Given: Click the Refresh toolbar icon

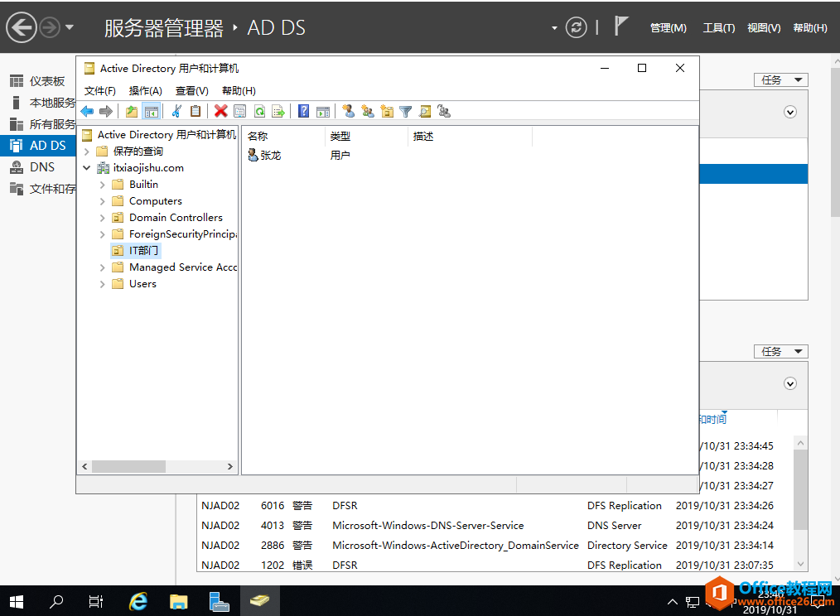Looking at the screenshot, I should (x=260, y=112).
